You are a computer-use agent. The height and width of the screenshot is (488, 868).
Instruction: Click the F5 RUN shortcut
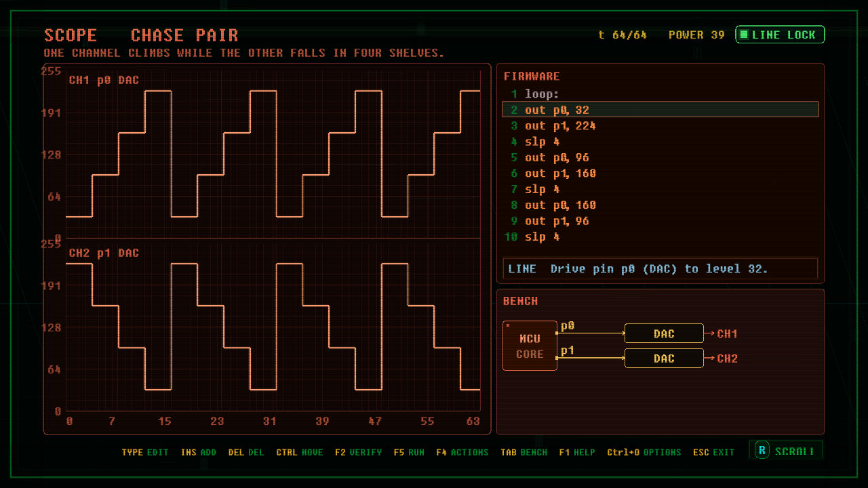tap(409, 452)
